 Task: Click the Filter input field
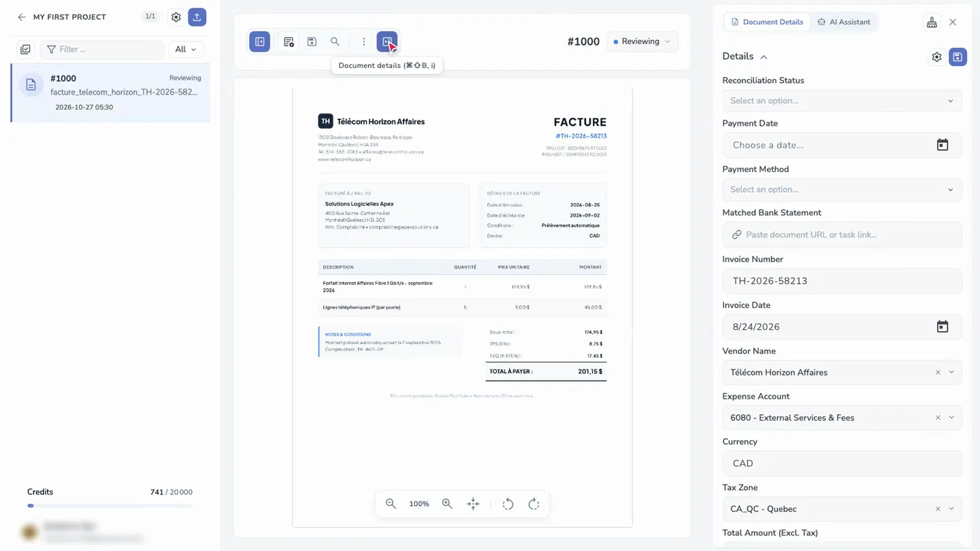tap(102, 49)
